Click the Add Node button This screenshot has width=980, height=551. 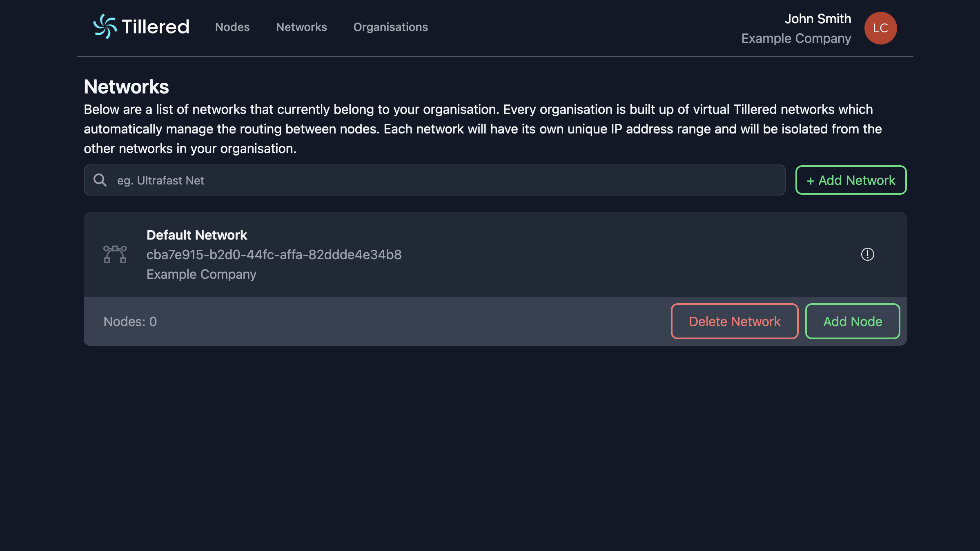click(x=852, y=321)
